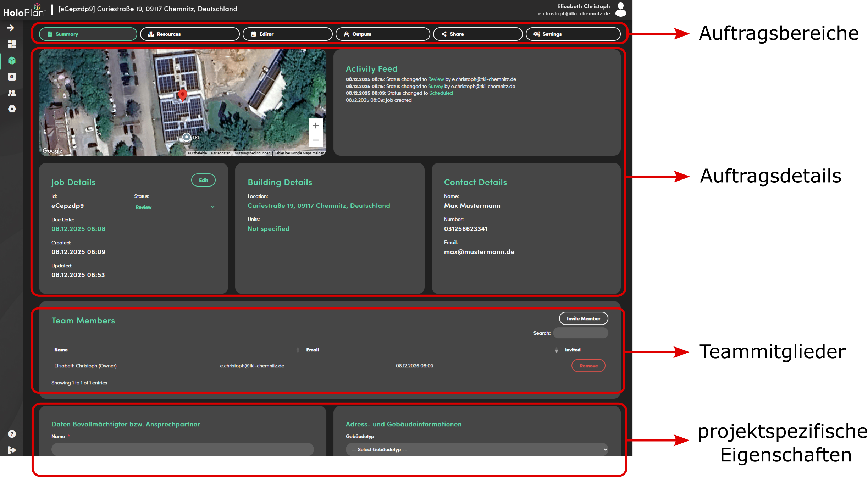
Task: Switch to the Resources tab
Action: pyautogui.click(x=190, y=34)
